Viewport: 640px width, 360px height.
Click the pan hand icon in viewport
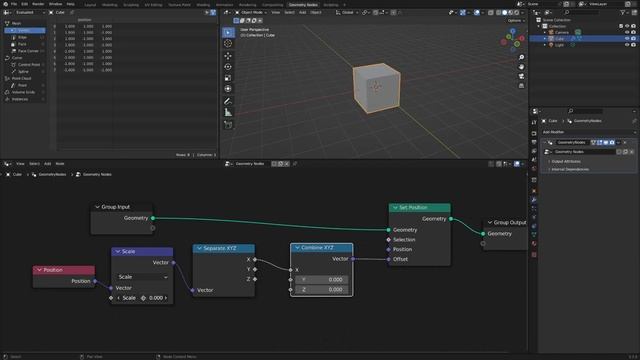[x=521, y=67]
